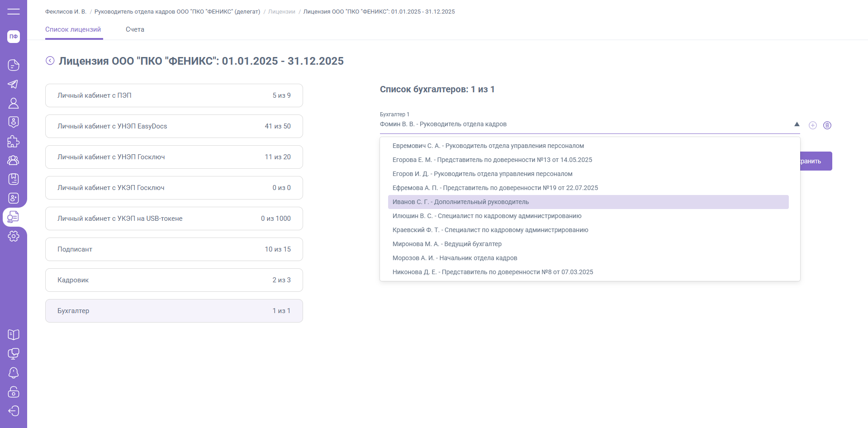Click the Сохранить button
The width and height of the screenshot is (868, 428).
point(816,161)
